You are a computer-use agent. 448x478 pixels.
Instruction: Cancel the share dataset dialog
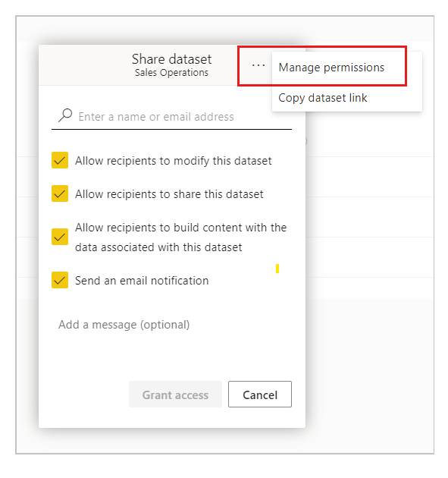click(x=260, y=395)
